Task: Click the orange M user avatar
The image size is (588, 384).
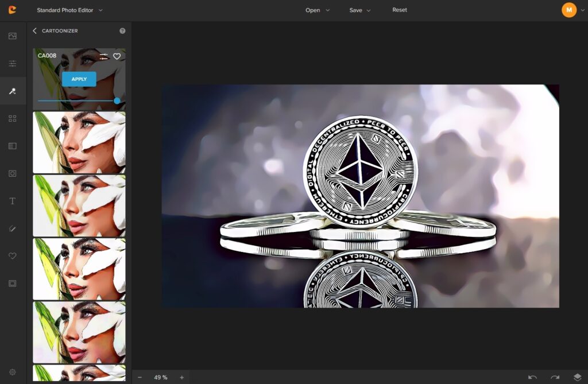Action: coord(569,10)
